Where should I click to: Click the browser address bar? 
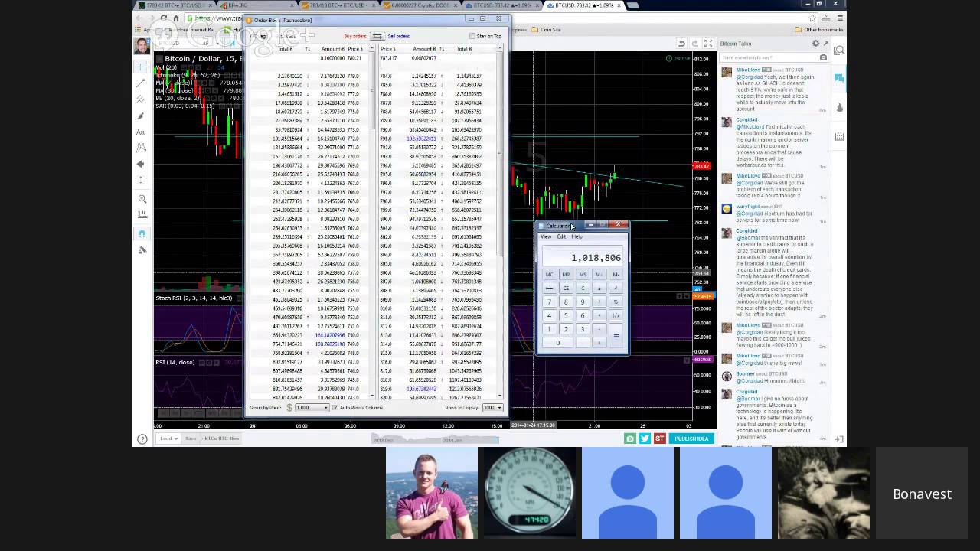[x=501, y=18]
